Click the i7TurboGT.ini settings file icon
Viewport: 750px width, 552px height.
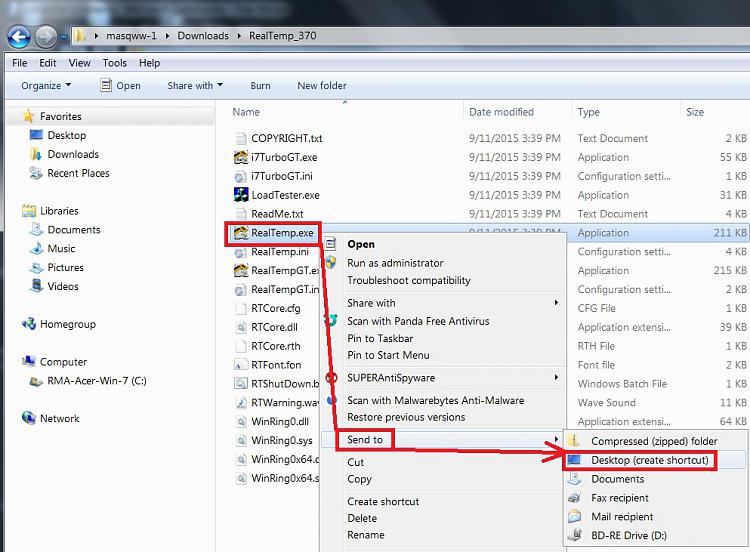(x=241, y=176)
